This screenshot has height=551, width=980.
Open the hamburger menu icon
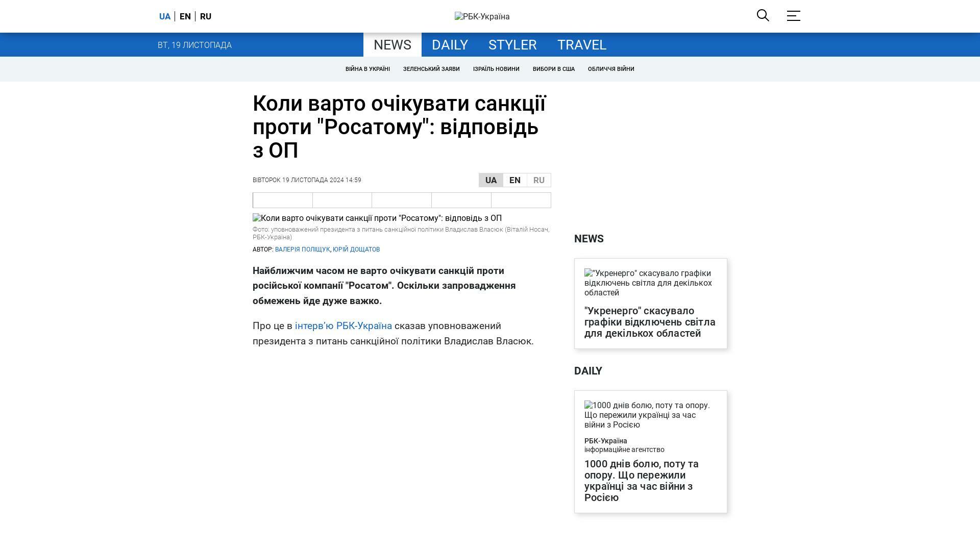(x=793, y=16)
